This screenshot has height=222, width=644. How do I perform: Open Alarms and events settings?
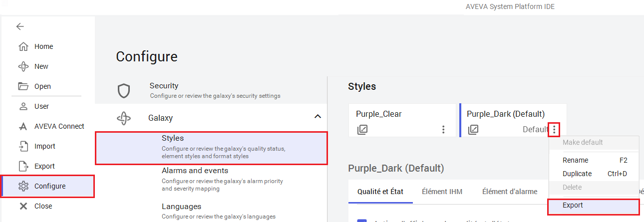pyautogui.click(x=195, y=171)
